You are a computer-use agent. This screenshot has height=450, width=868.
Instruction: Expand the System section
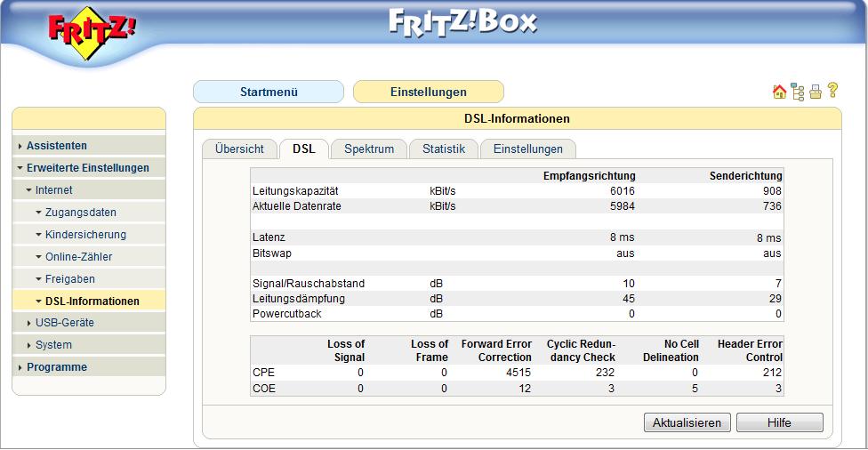pos(53,345)
